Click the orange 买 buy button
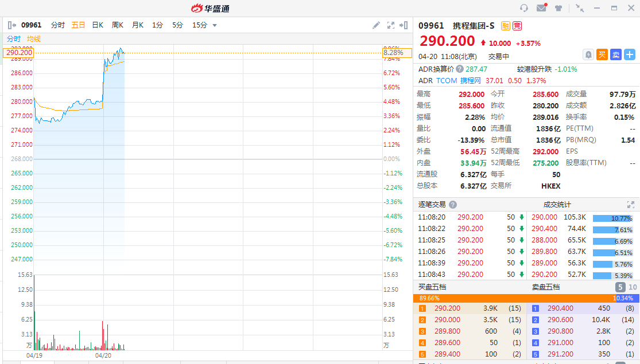 (602, 54)
